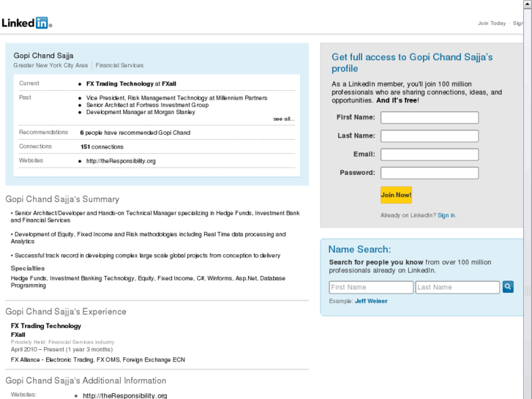
Task: Click 'FX Trading Technology at FXall' current position
Action: pos(131,83)
